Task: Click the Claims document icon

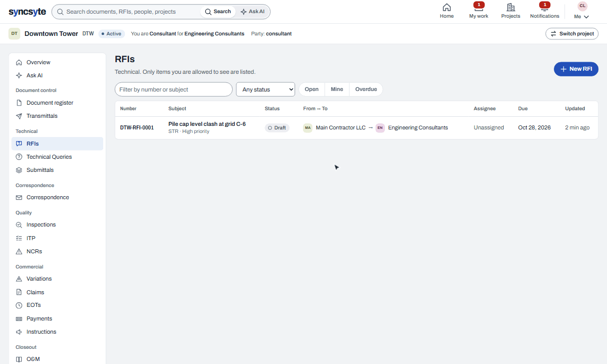Action: [x=19, y=292]
